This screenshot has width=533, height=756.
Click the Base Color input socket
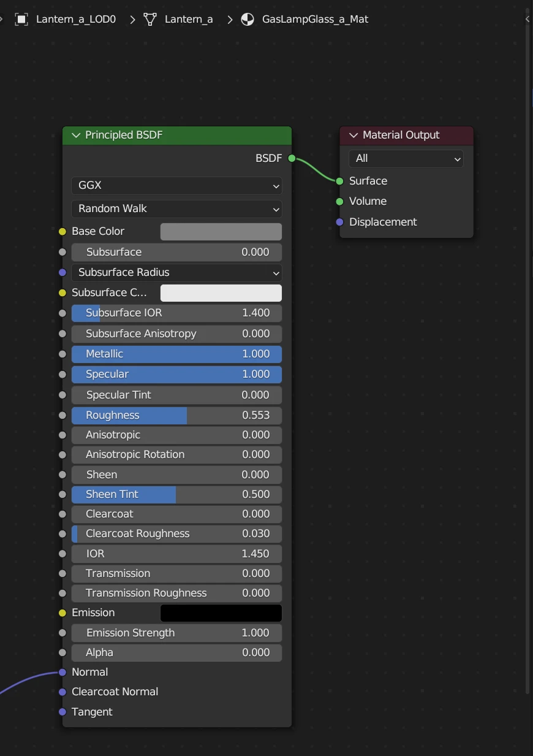62,232
